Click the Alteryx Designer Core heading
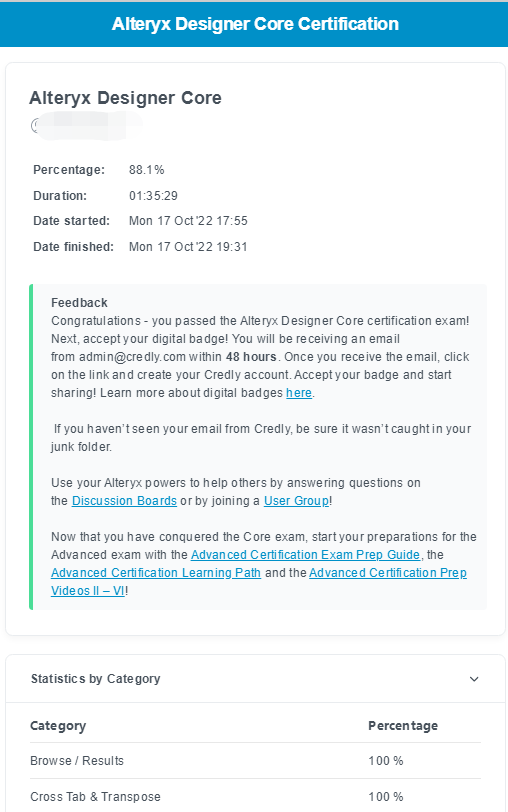 [x=125, y=98]
